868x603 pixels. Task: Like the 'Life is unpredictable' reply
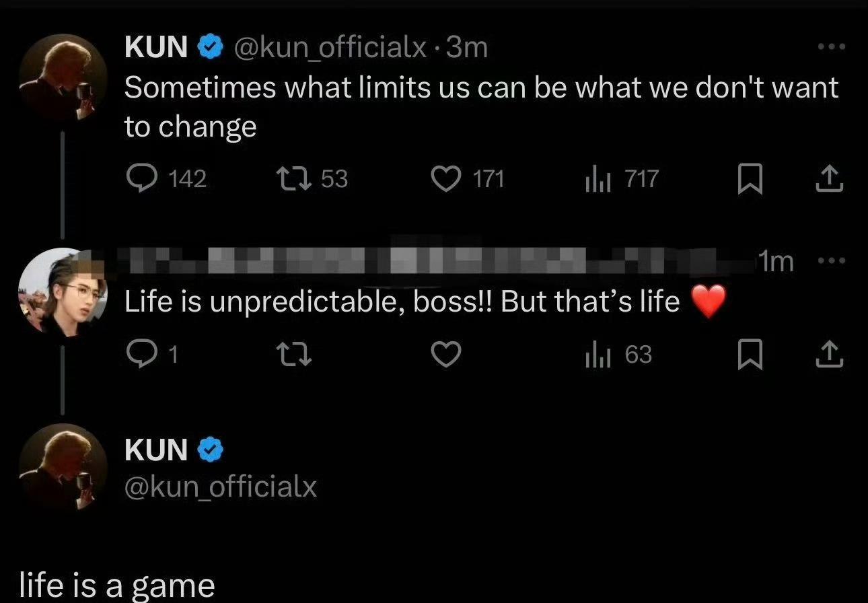(445, 355)
